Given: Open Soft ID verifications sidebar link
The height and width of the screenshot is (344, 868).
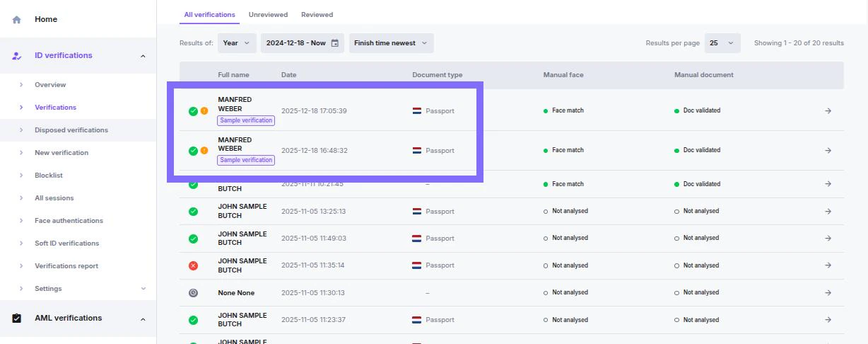Looking at the screenshot, I should point(67,243).
